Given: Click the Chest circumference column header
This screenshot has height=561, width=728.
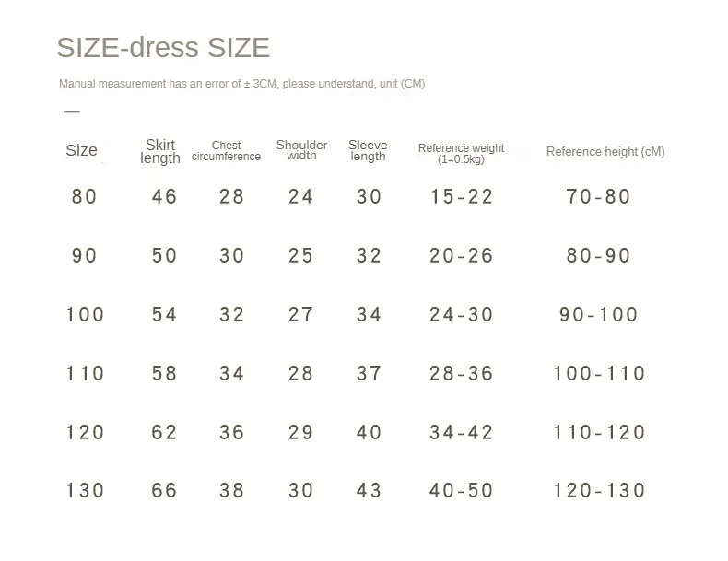Looking at the screenshot, I should click(226, 151).
